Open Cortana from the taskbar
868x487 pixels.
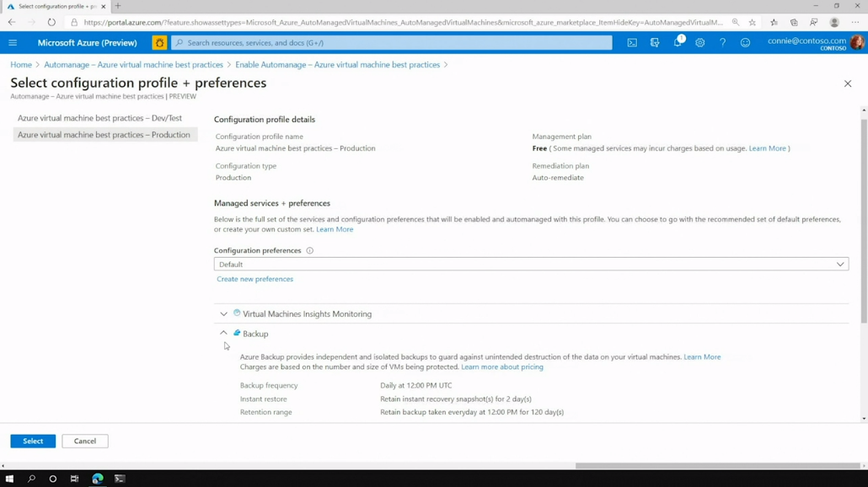(x=53, y=479)
